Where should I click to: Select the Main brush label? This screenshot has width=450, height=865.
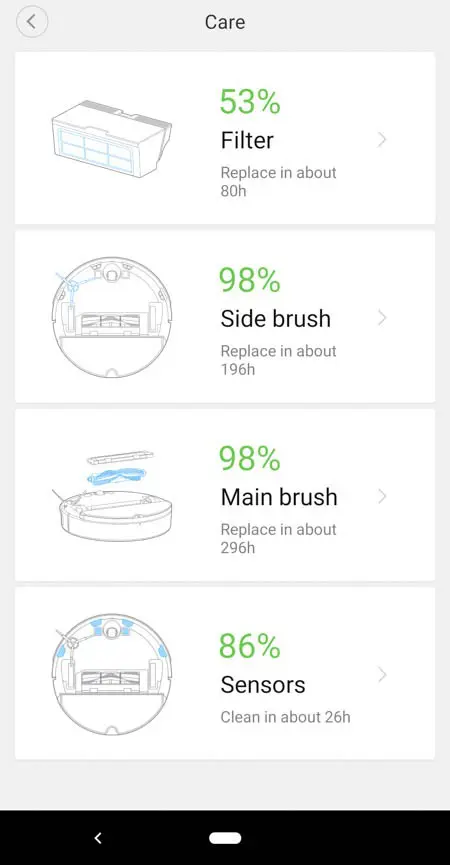(279, 497)
